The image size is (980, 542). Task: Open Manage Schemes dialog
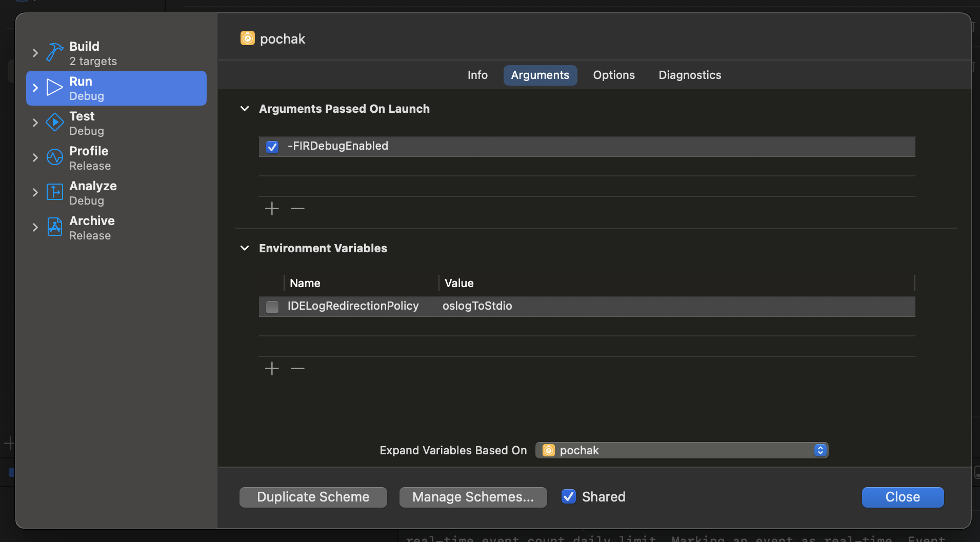click(473, 497)
